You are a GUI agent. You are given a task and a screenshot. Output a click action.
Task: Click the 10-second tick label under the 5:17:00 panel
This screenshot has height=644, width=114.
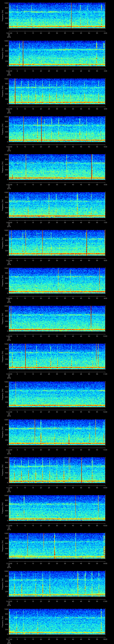pos(25,639)
